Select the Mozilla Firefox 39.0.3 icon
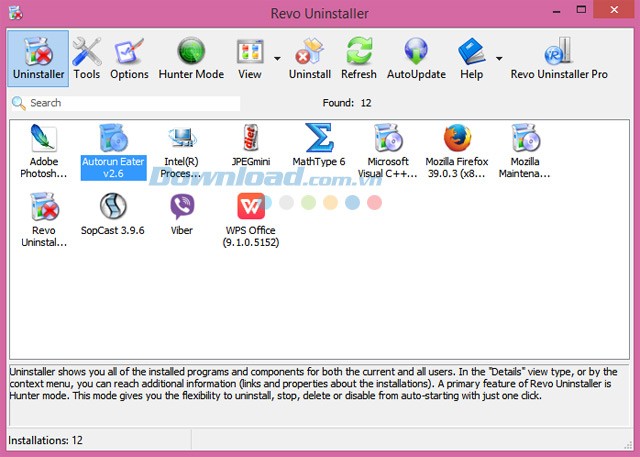 click(x=456, y=139)
